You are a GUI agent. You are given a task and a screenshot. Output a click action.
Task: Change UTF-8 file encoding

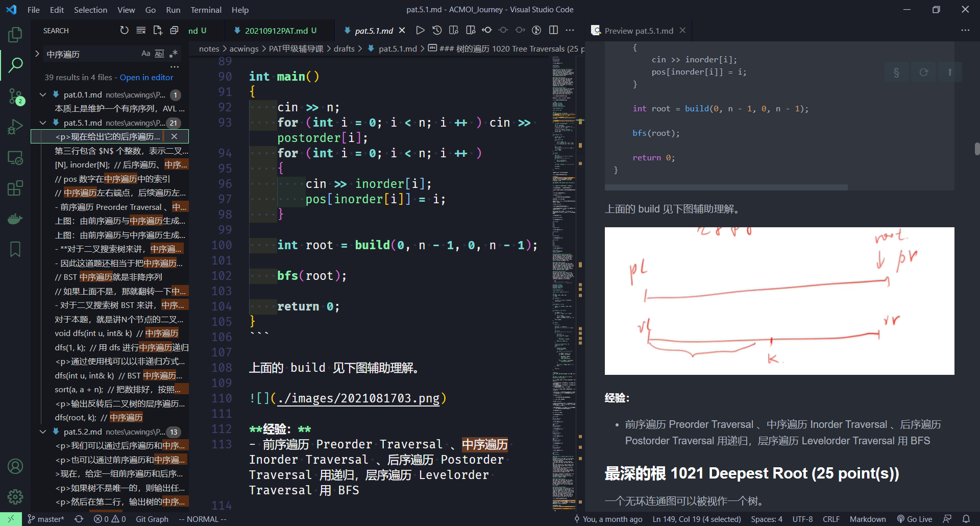pos(802,519)
